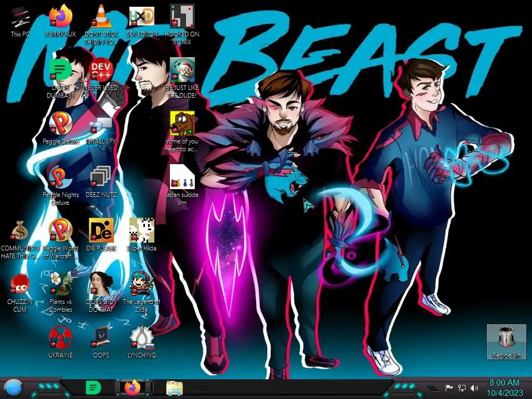Select the radiation symbol UKRAINE shortcut
Screen dimensions: 532x399
click(60, 342)
